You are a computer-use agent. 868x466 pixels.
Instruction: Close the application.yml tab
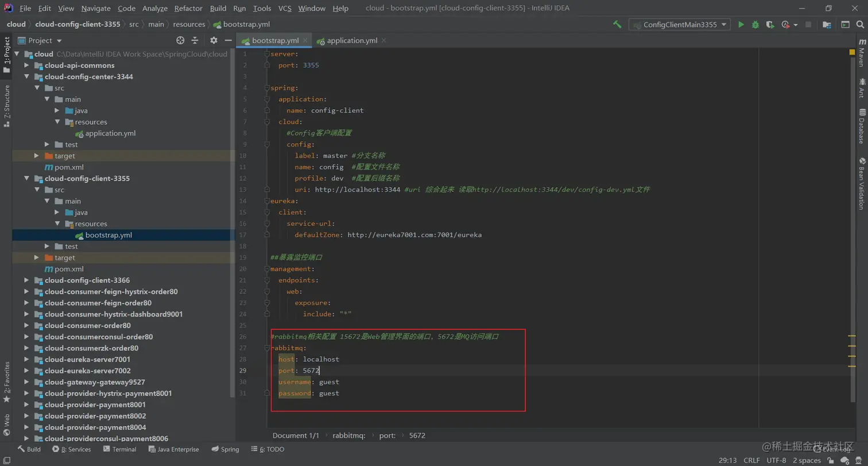pos(383,40)
